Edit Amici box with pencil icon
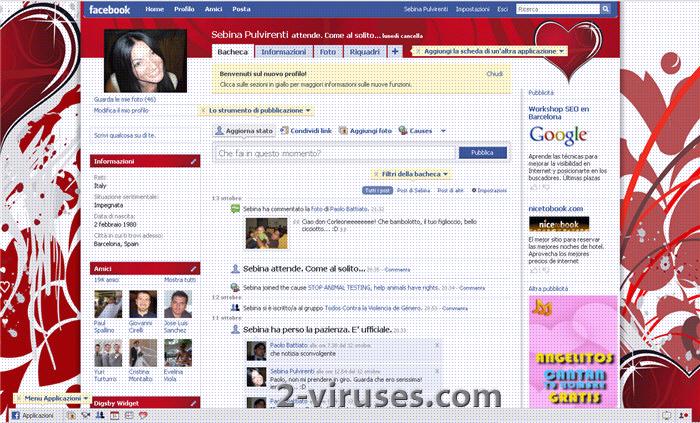This screenshot has width=700, height=423. pyautogui.click(x=193, y=269)
